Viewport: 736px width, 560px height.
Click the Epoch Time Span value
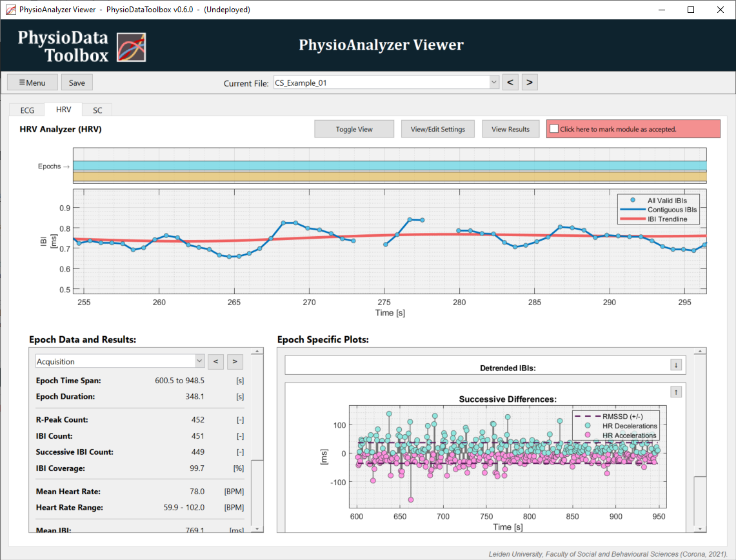pyautogui.click(x=180, y=380)
